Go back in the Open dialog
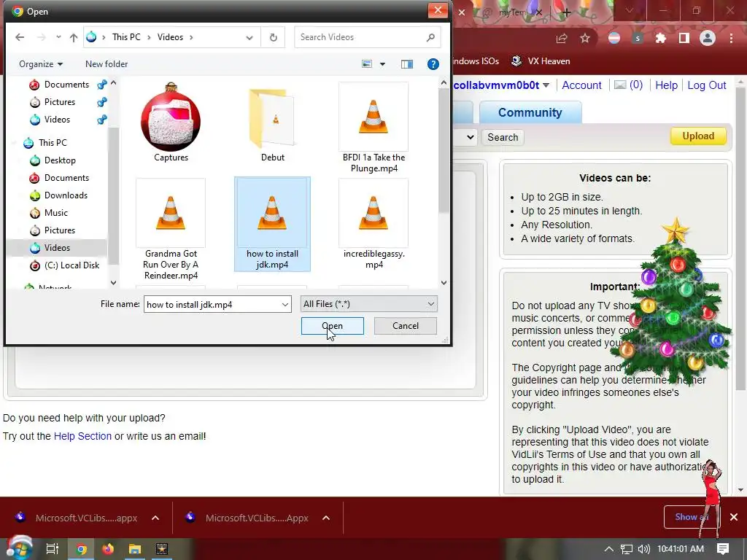Image resolution: width=747 pixels, height=560 pixels. click(x=20, y=37)
